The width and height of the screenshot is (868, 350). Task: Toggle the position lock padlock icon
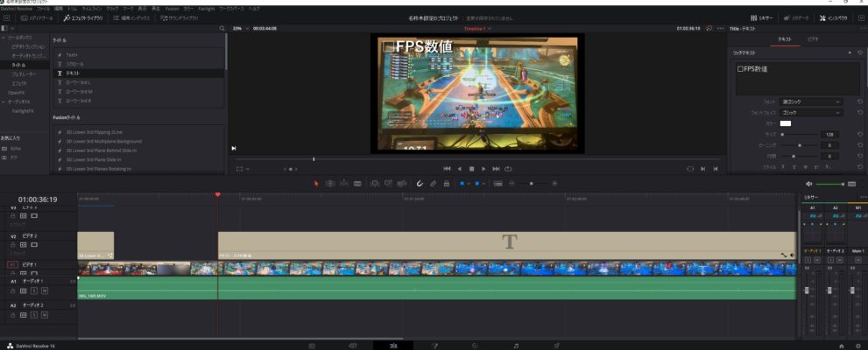[x=446, y=184]
